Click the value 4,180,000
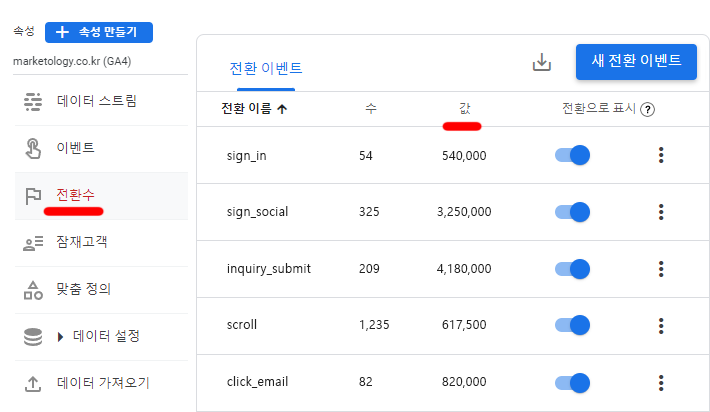 464,269
